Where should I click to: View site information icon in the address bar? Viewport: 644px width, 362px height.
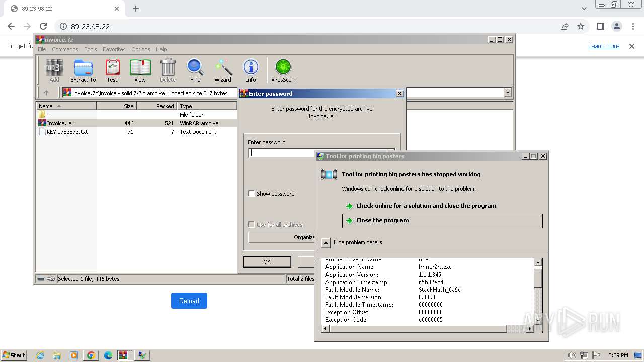point(63,26)
